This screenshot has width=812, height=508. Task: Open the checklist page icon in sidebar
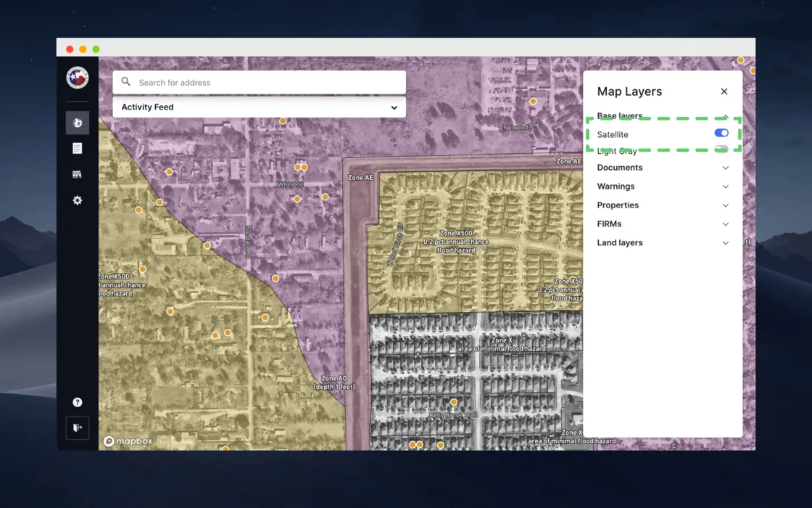77,149
